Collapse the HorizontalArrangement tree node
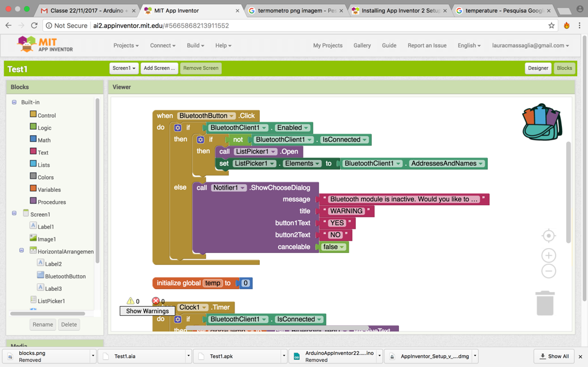Image resolution: width=588 pixels, height=367 pixels. coord(22,250)
